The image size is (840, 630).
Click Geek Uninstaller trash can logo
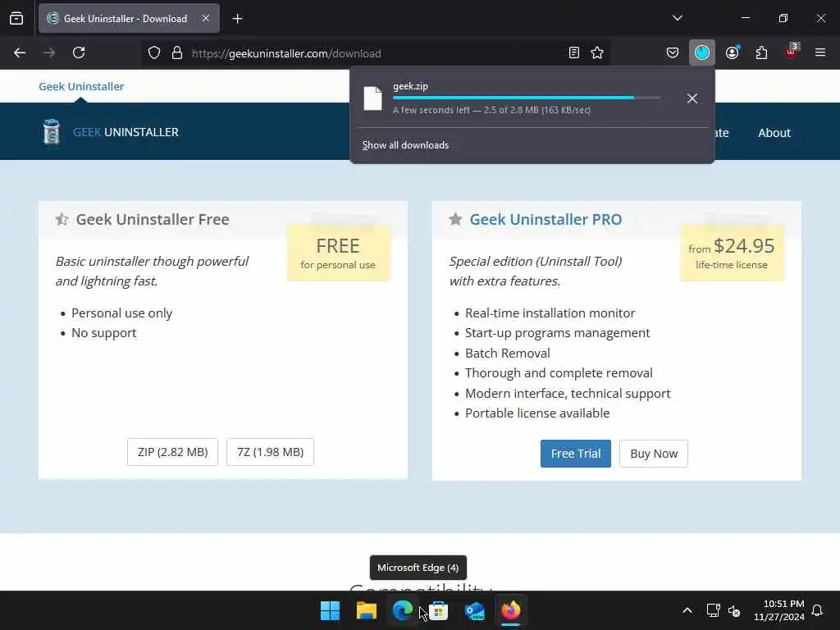click(52, 132)
